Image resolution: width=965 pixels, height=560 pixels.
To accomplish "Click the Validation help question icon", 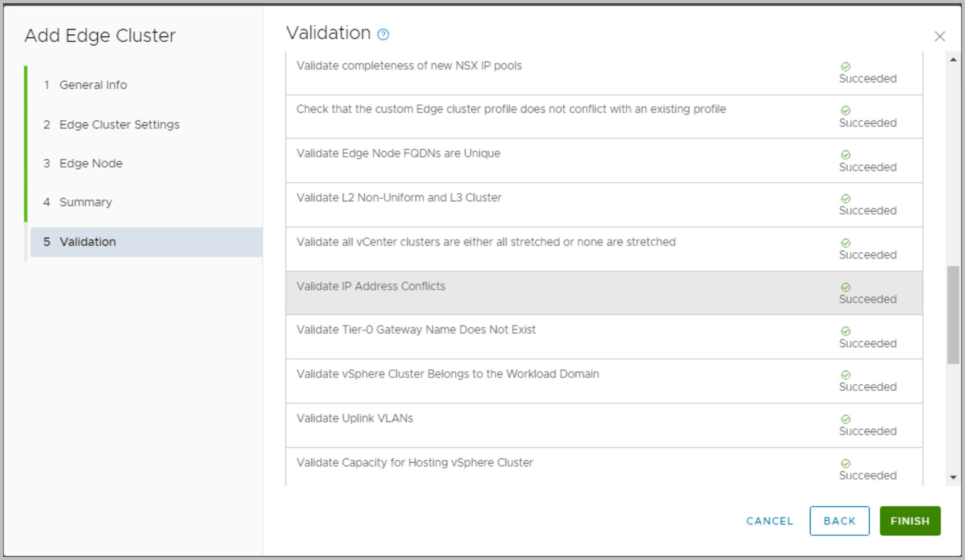I will [x=383, y=34].
